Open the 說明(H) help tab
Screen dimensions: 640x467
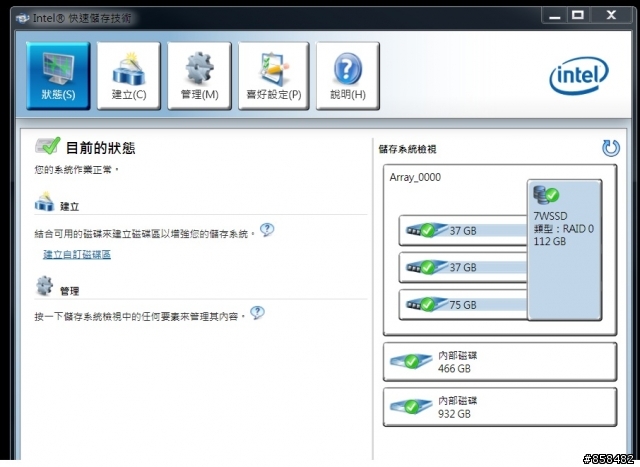[348, 76]
